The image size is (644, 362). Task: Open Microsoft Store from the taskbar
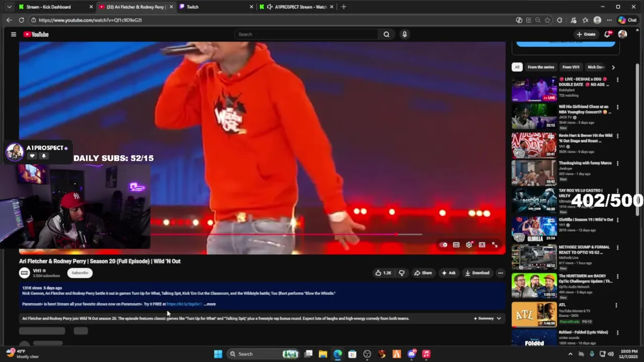(352, 354)
